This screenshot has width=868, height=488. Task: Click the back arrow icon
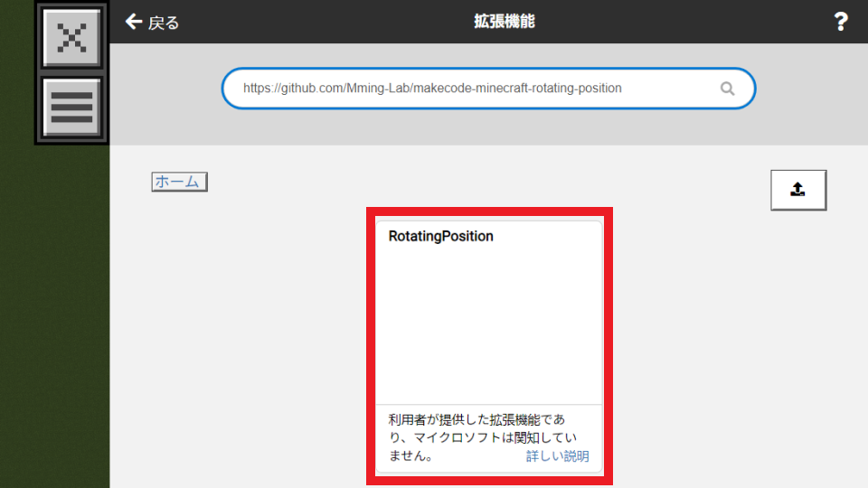click(x=134, y=22)
